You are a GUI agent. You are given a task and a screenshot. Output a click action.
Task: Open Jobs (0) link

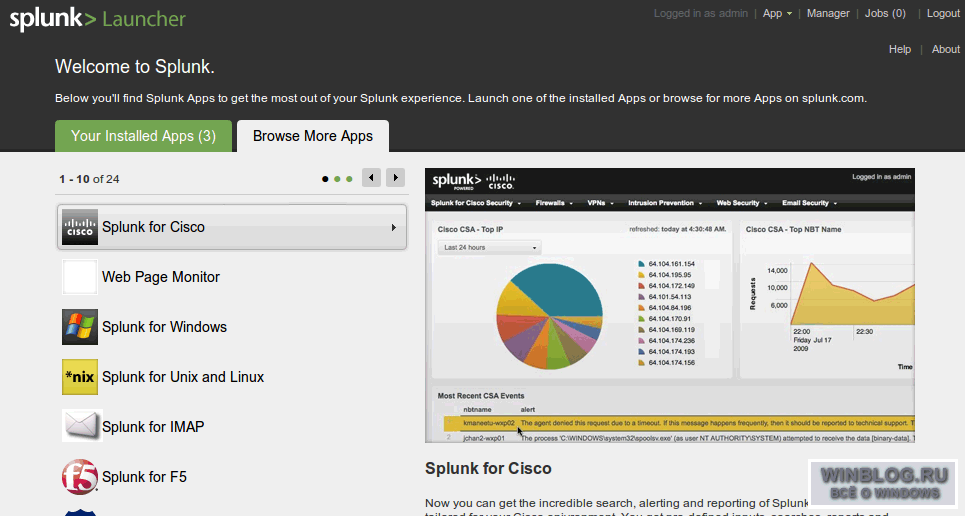point(885,14)
